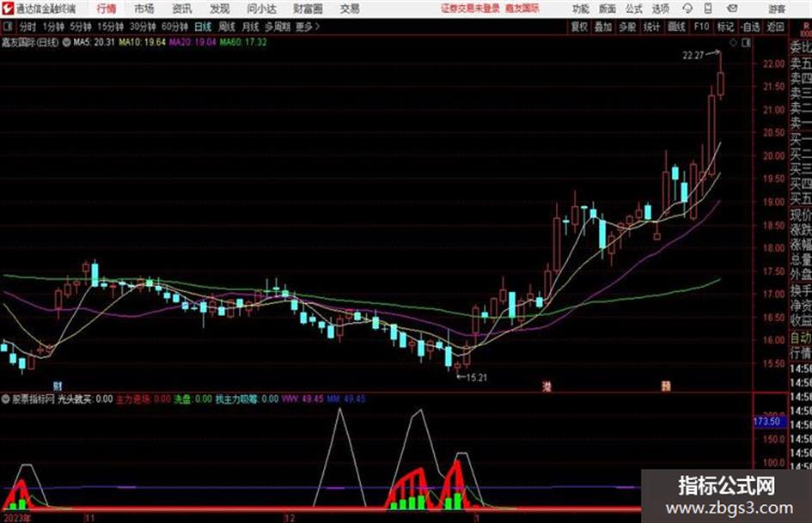Click the MA5: 20.31 indicator value

point(94,42)
